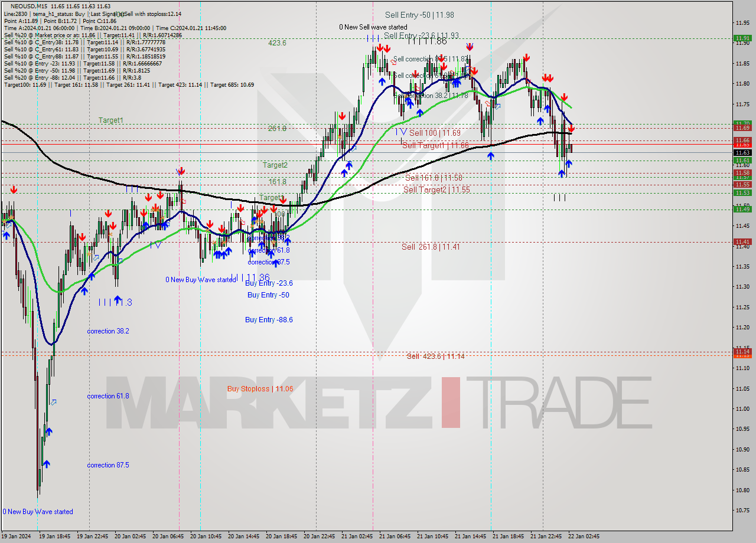This screenshot has height=543, width=756.
Task: Click the '21 Jan 14:45' time label
Action: click(471, 537)
